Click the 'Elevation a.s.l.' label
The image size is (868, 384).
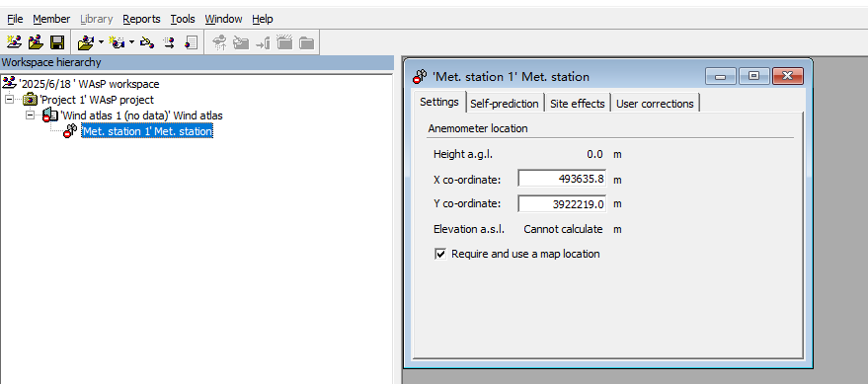point(469,229)
